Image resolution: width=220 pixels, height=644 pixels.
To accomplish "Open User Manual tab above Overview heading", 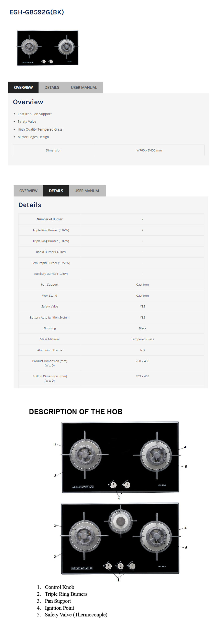I will [84, 87].
